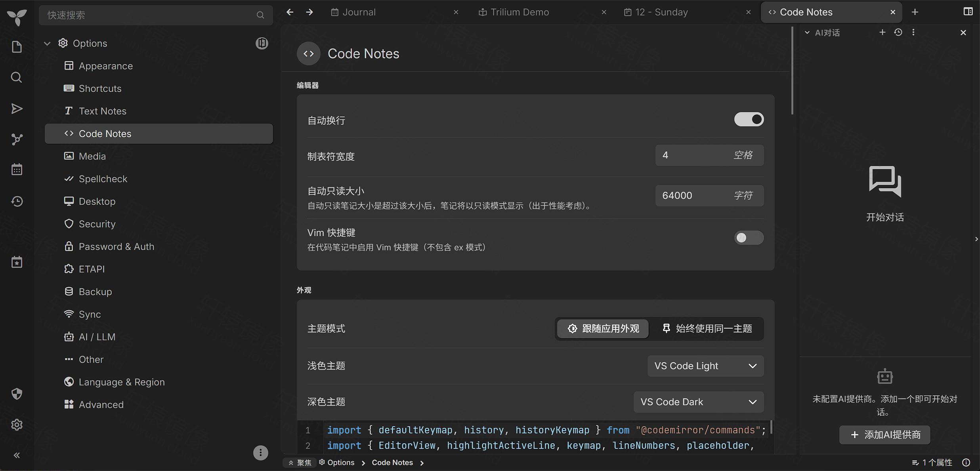
Task: Open today's journal starred calendar icon
Action: click(x=17, y=262)
